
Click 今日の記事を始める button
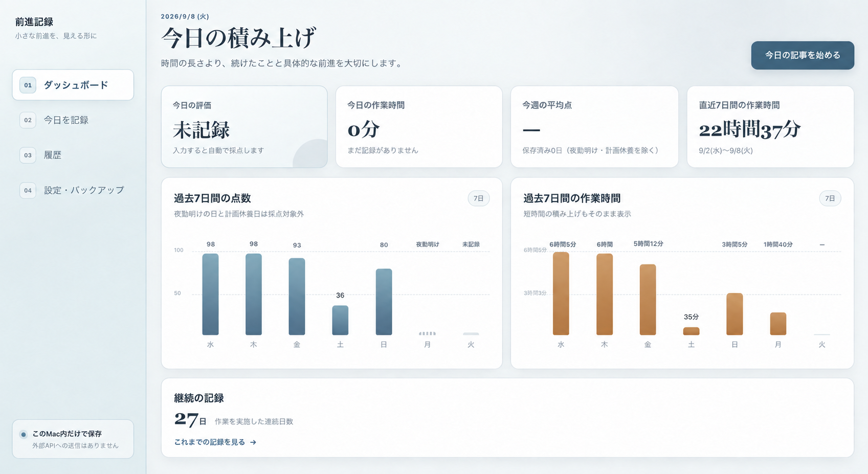(803, 55)
